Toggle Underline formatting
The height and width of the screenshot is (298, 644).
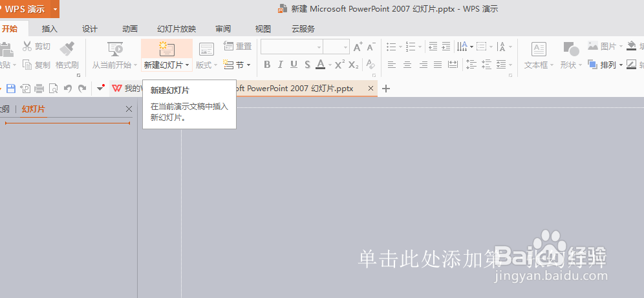294,65
